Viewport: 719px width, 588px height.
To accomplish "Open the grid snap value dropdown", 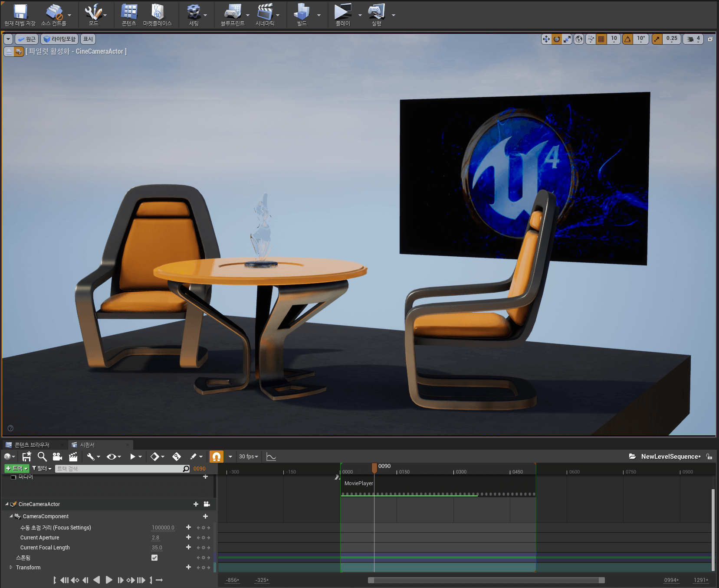I will coord(614,39).
